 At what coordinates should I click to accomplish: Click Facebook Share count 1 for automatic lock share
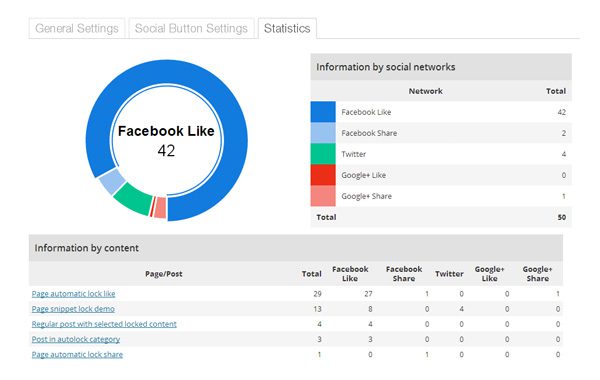427,355
